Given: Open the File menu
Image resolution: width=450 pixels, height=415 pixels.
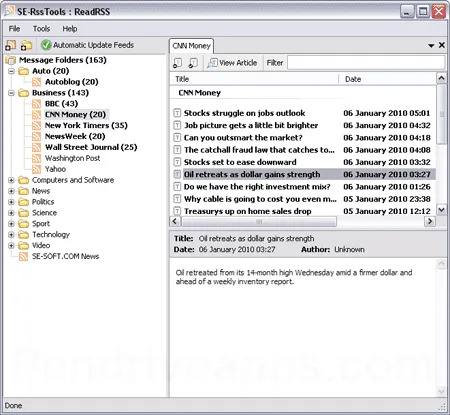Looking at the screenshot, I should [14, 29].
